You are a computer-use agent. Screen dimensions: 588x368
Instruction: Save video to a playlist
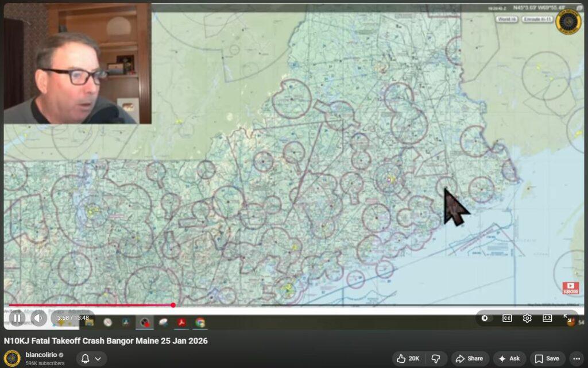[547, 358]
